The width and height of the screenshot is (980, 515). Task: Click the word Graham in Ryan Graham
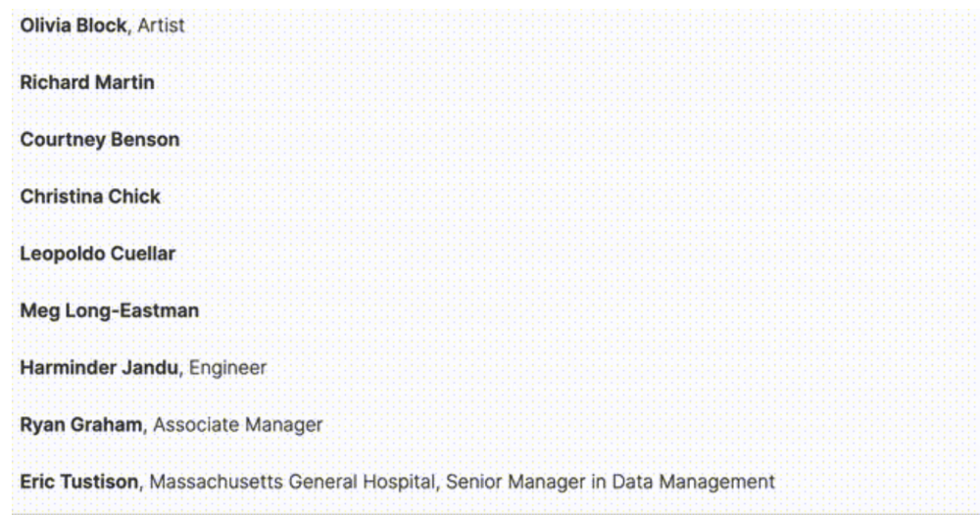107,425
